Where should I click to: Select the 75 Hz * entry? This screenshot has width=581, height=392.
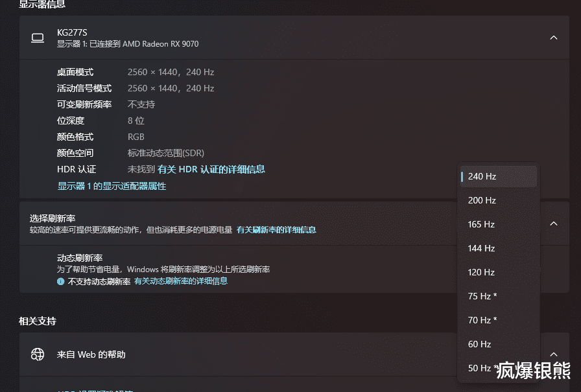click(499, 296)
